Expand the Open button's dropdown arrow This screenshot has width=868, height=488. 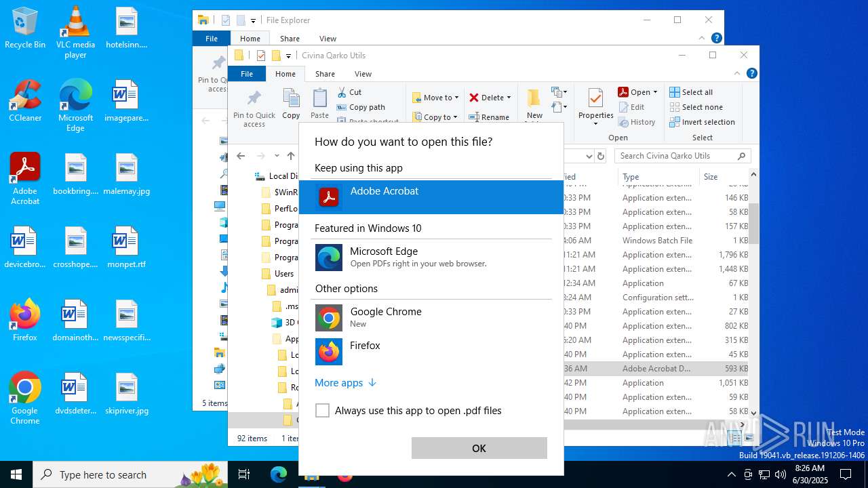coord(655,92)
